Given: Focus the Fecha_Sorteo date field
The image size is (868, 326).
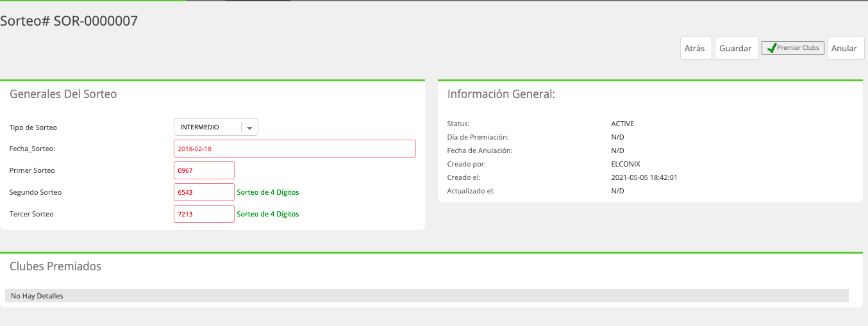Looking at the screenshot, I should [x=295, y=149].
